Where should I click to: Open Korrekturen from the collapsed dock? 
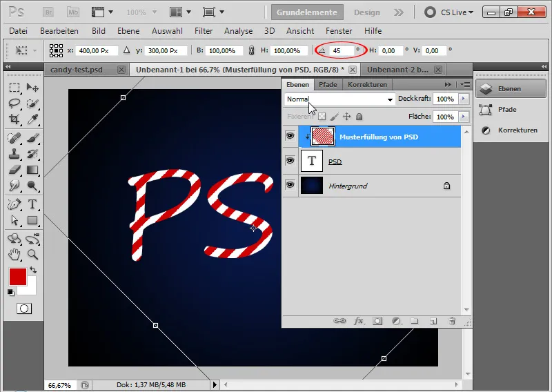tap(511, 130)
